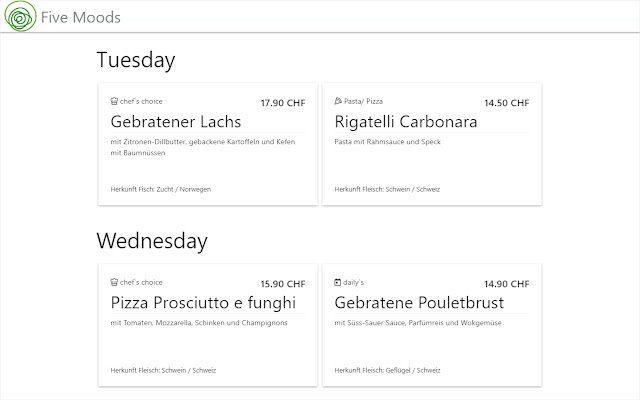Click the Wednesday heading
Image resolution: width=640 pixels, height=400 pixels.
(x=152, y=241)
